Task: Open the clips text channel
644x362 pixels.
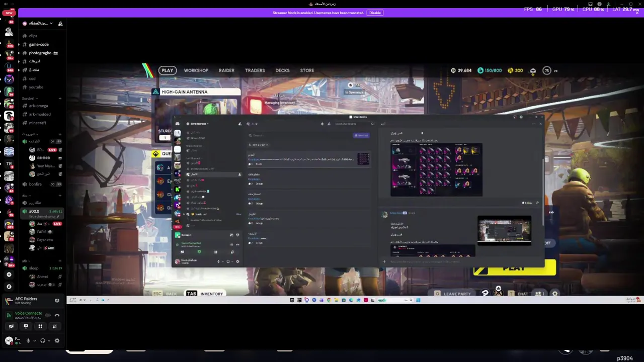Action: (33, 36)
